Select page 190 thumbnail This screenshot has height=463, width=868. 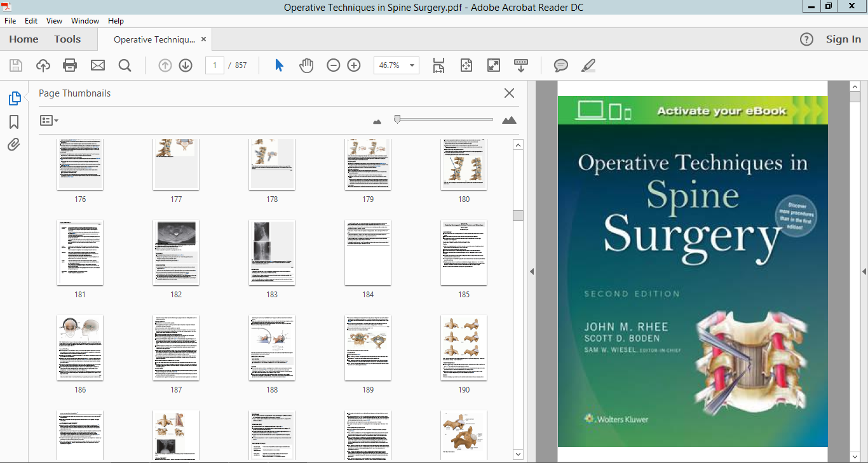pyautogui.click(x=464, y=348)
